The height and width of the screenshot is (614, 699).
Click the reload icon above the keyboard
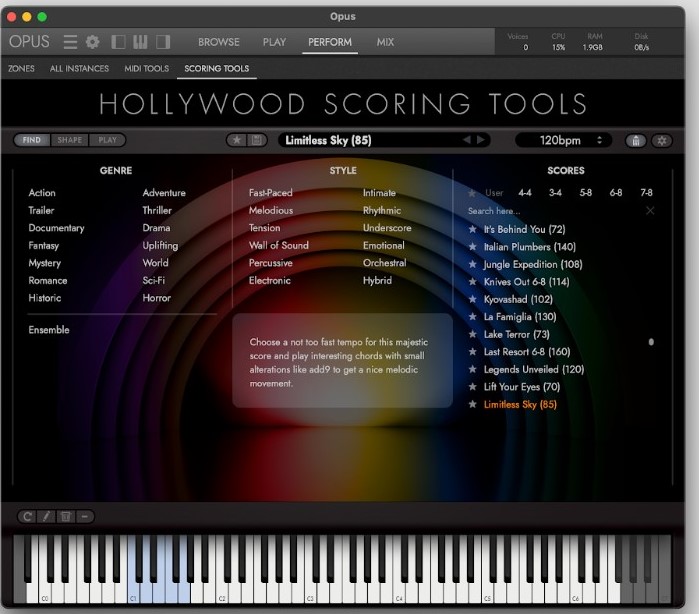[x=27, y=516]
